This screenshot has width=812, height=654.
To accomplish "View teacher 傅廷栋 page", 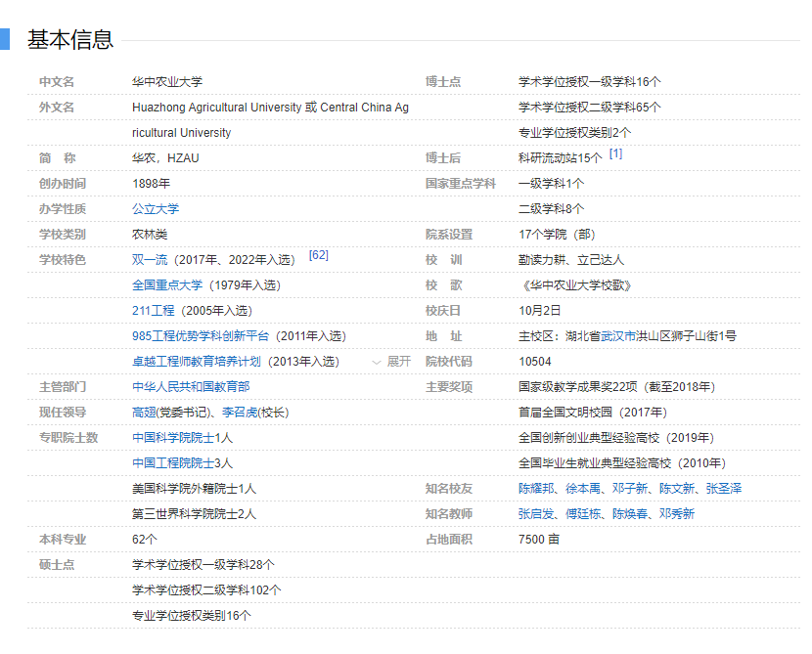I will 583,514.
